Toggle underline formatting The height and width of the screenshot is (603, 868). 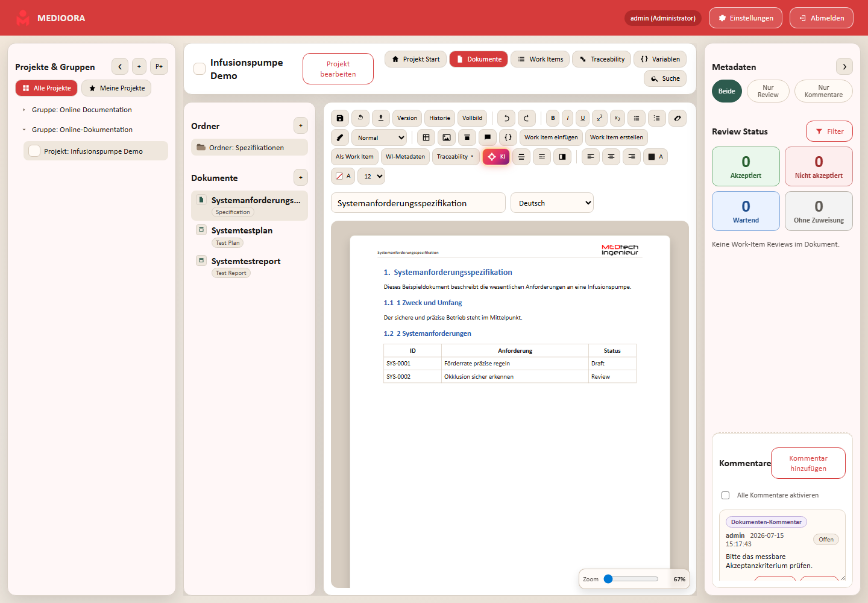[583, 118]
